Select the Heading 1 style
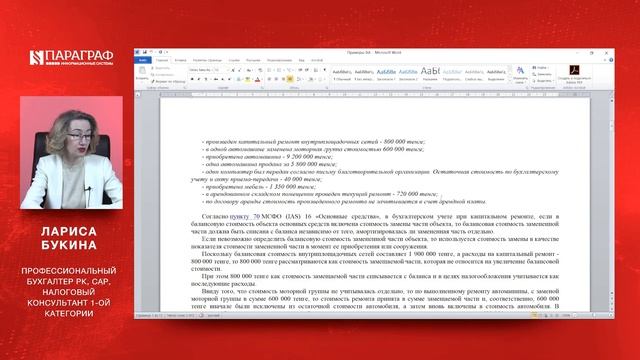The image size is (640, 360). tap(387, 74)
